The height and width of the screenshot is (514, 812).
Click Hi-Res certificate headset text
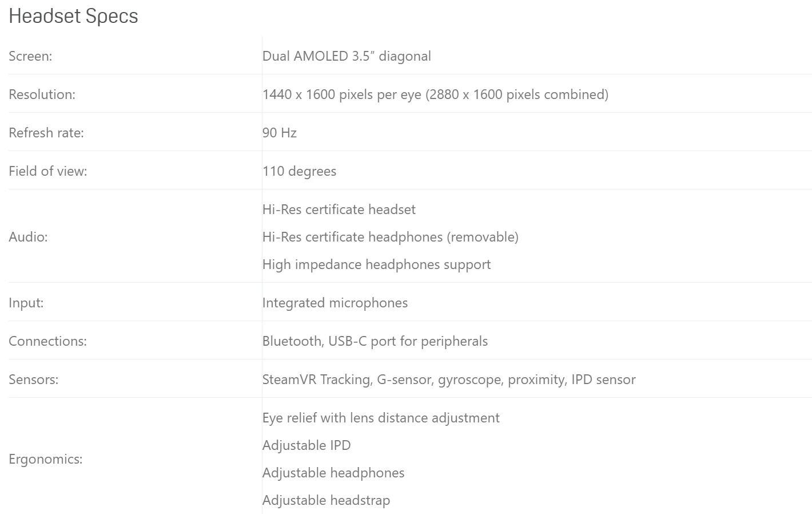coord(339,209)
